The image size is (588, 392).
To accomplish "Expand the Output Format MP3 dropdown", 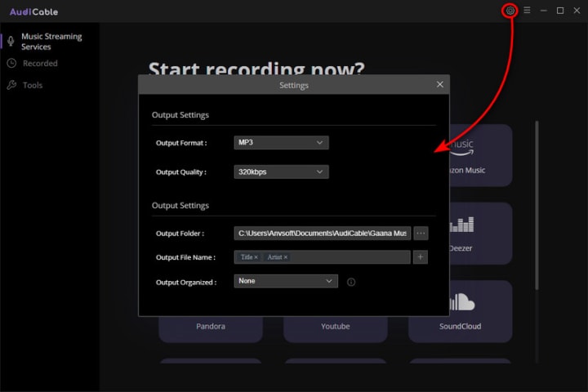I will (x=281, y=143).
